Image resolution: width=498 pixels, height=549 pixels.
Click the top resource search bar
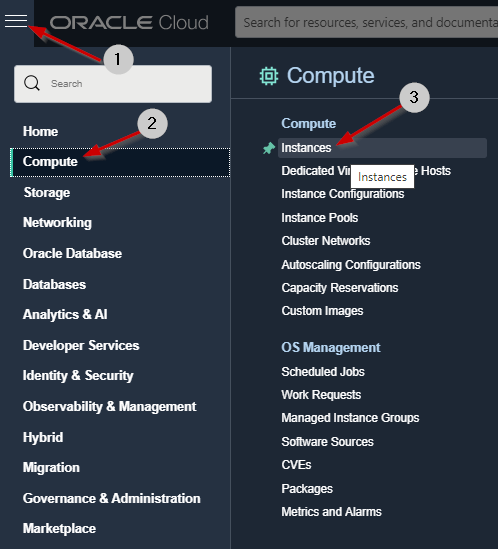(366, 22)
